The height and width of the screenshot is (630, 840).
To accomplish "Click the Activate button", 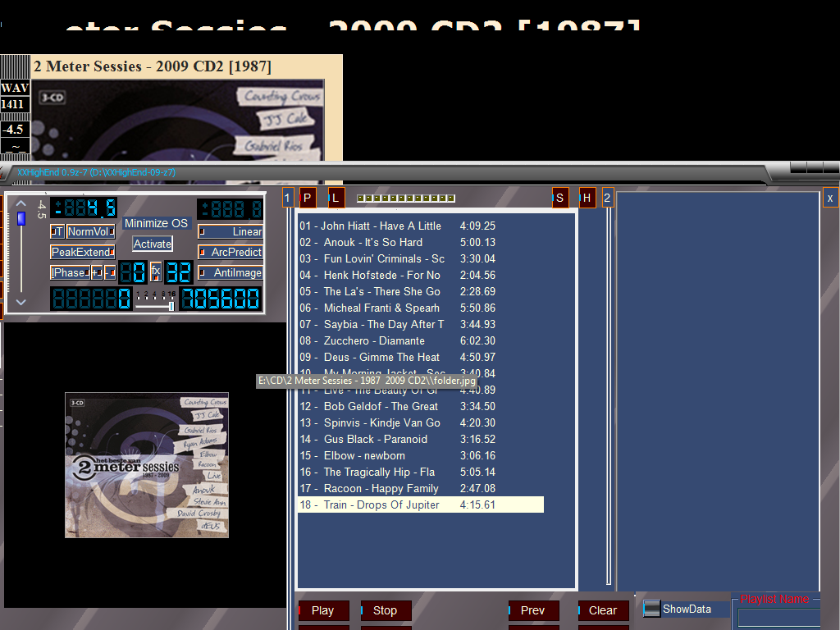I will click(153, 244).
